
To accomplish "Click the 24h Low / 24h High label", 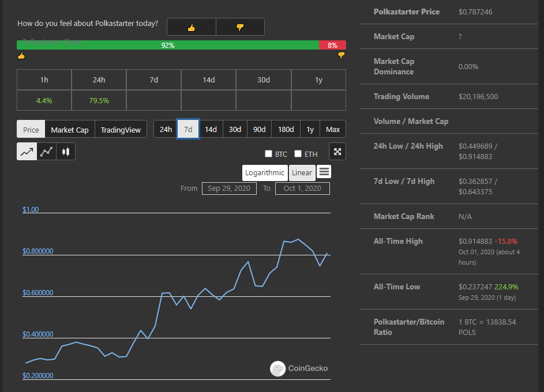I will click(408, 146).
